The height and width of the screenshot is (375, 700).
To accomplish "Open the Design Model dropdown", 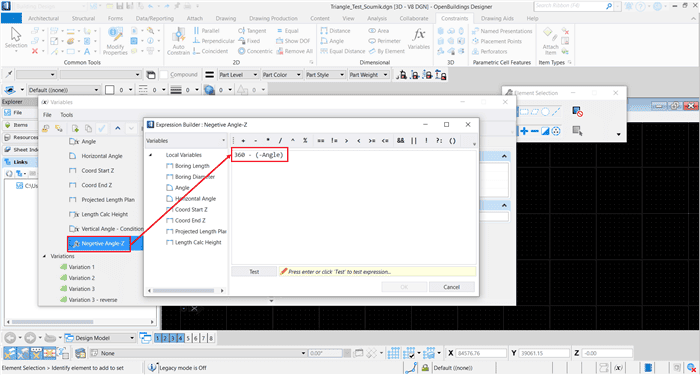I will [100, 338].
